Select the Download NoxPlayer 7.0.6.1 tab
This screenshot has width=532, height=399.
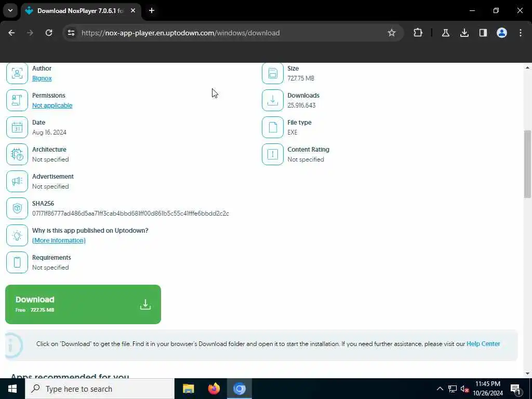pos(80,11)
